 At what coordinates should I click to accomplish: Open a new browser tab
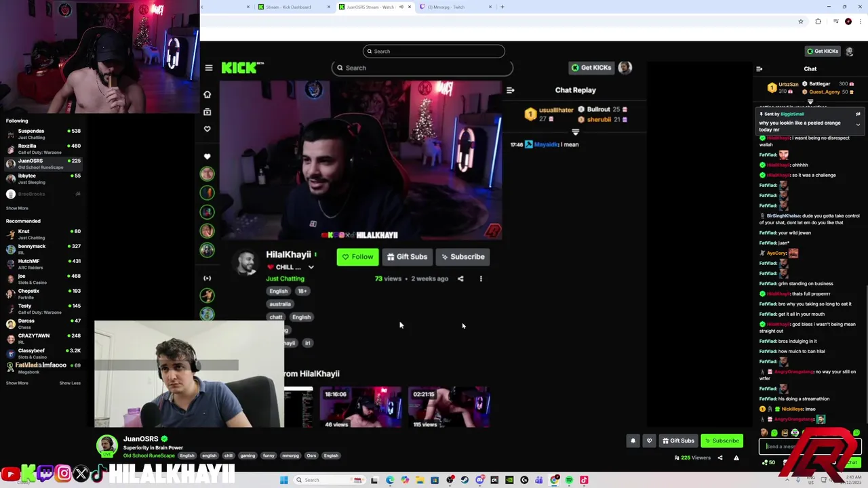click(502, 7)
